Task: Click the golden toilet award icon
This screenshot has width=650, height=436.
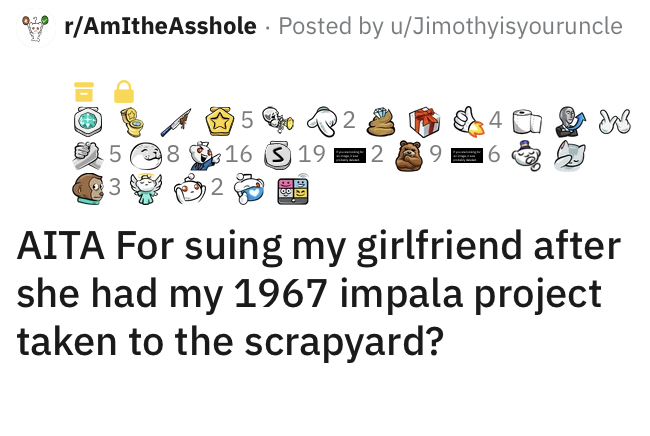Action: (x=131, y=122)
